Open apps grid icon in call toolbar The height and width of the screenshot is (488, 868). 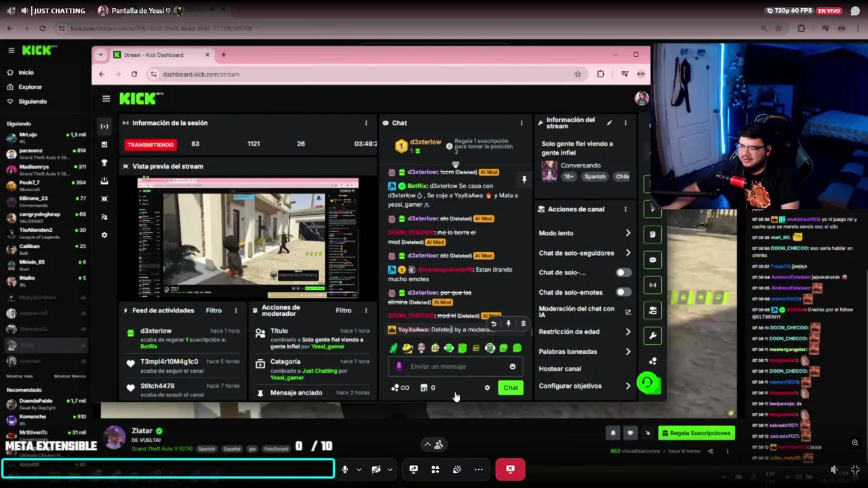[435, 469]
